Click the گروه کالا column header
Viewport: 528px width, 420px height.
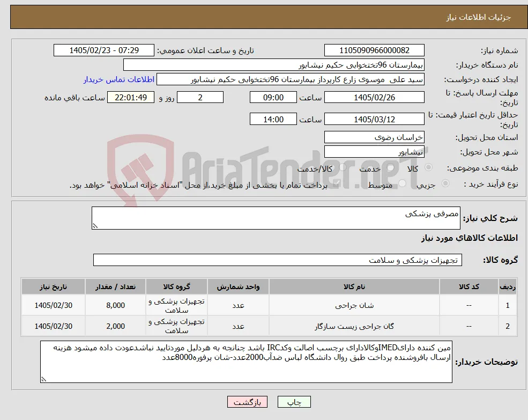176,286
